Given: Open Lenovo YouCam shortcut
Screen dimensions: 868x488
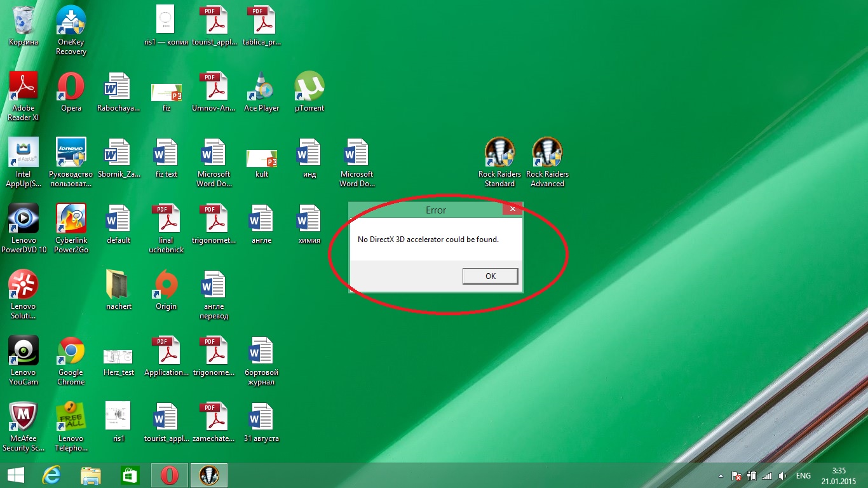Looking at the screenshot, I should click(x=24, y=361).
